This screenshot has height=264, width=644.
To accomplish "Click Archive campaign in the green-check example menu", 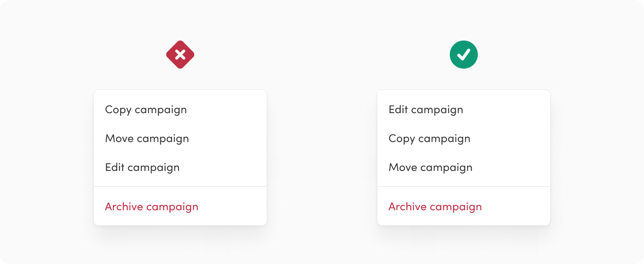I will [x=435, y=207].
